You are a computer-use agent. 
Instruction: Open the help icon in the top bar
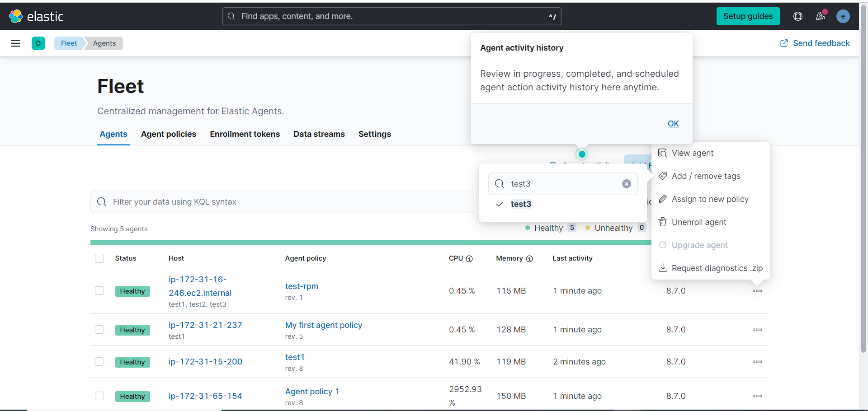pyautogui.click(x=797, y=16)
